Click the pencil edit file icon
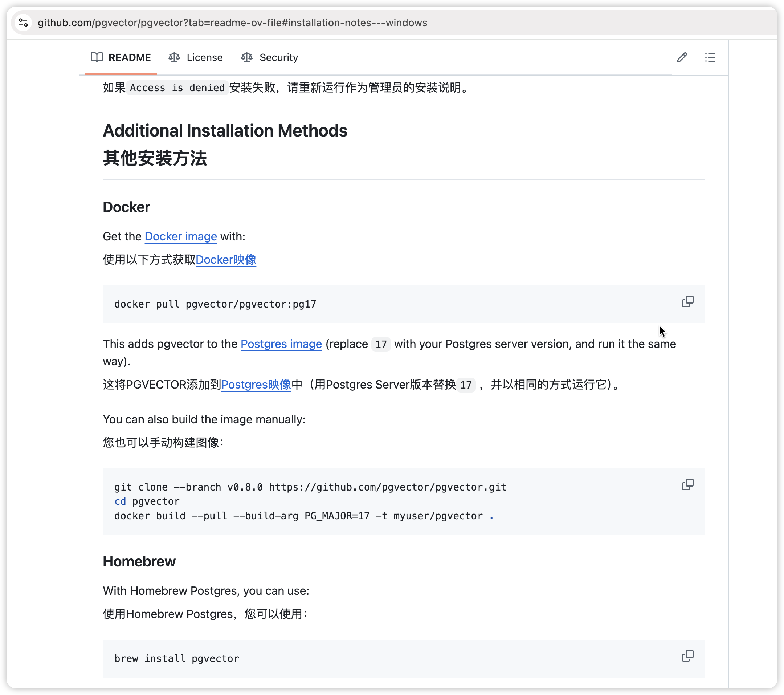 coord(682,57)
